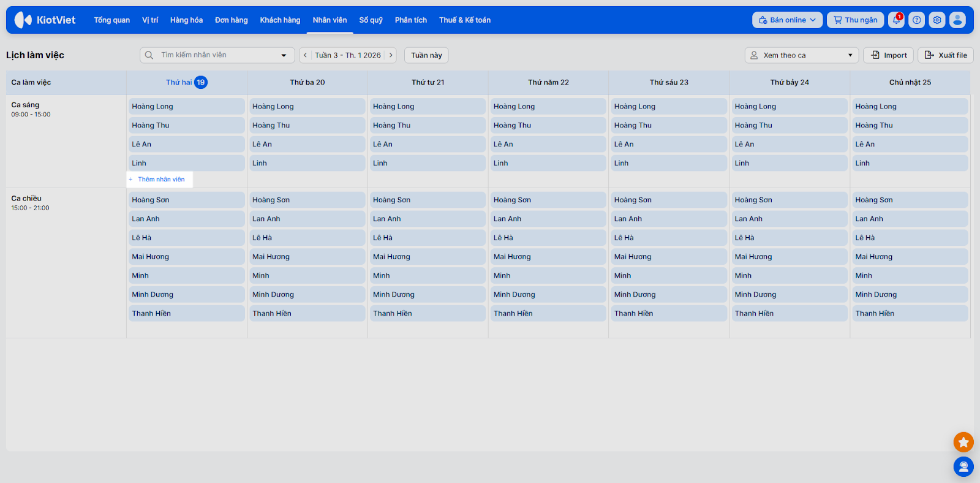This screenshot has height=483, width=980.
Task: Go to next week arrow
Action: coord(391,55)
